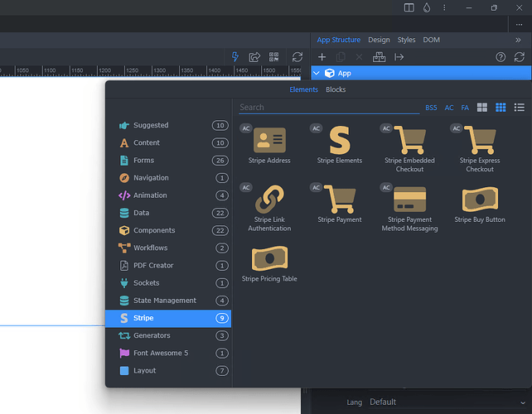Select the Generators category
Screen dimensions: 532x414
(168, 335)
